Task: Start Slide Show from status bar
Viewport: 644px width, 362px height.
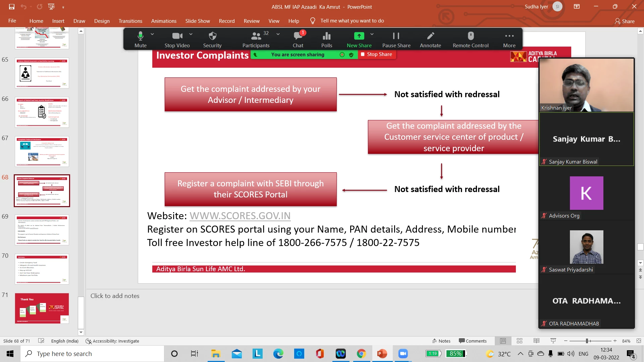Action: click(553, 341)
